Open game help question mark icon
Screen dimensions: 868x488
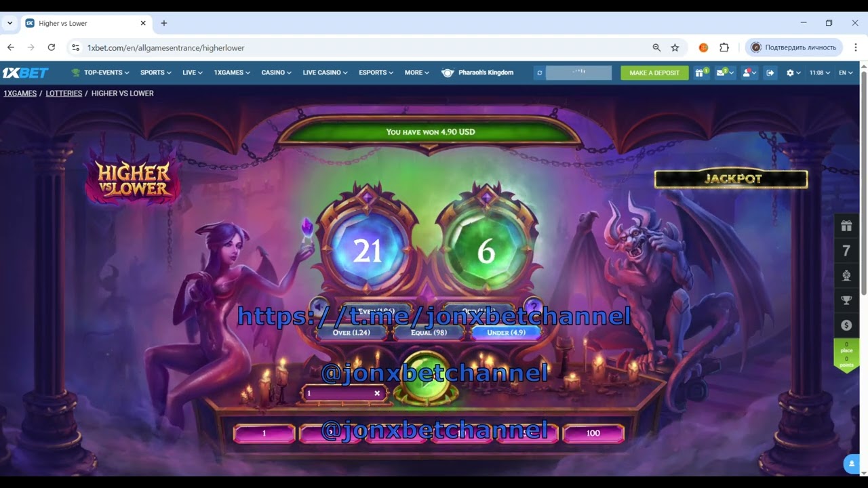[x=534, y=307]
